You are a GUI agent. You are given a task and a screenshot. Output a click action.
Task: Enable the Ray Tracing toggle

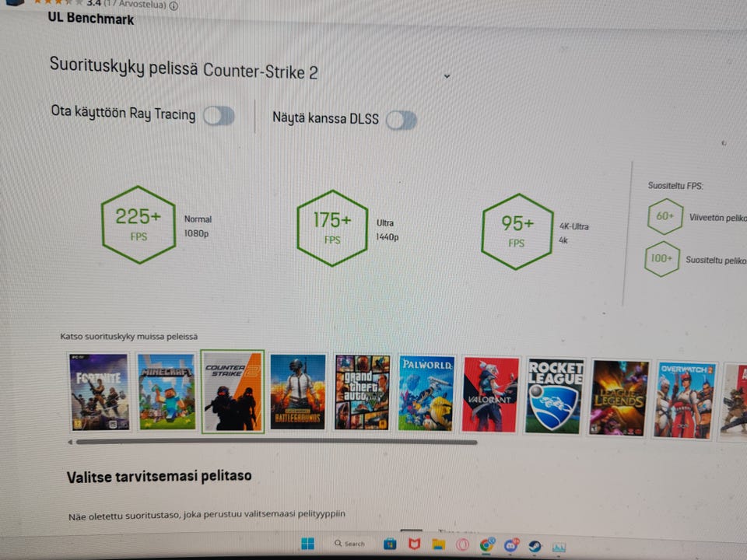point(219,116)
